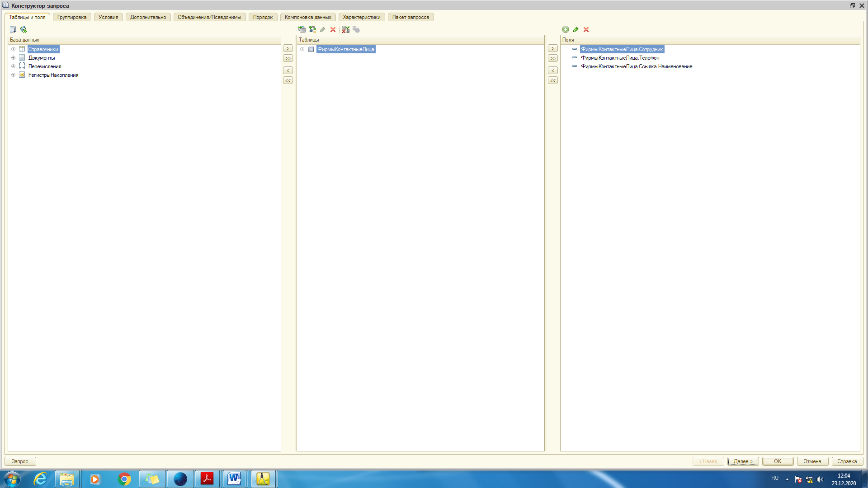Click the delete table red X icon in Таблицы
The width and height of the screenshot is (868, 488).
coord(333,29)
